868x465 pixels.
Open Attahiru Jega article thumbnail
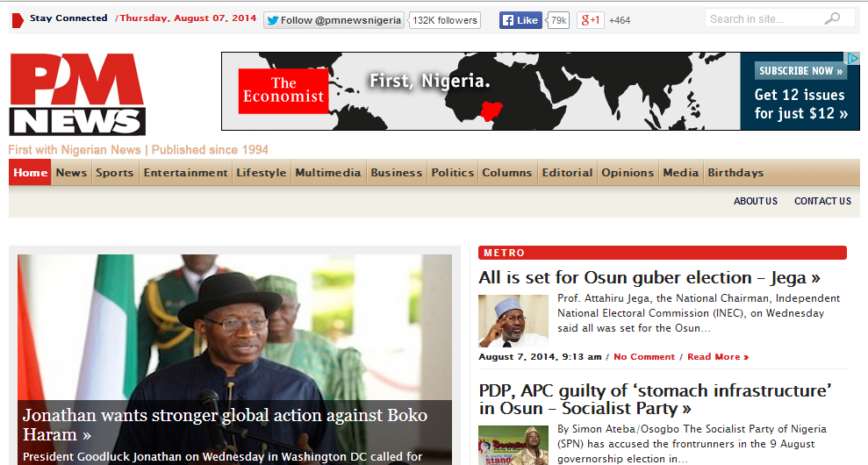click(x=513, y=321)
